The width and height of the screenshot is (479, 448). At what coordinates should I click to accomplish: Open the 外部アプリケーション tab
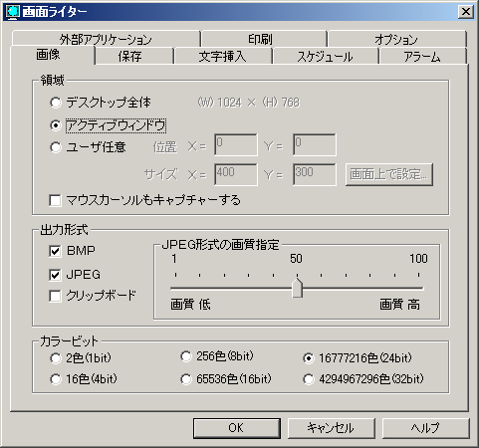pyautogui.click(x=106, y=39)
